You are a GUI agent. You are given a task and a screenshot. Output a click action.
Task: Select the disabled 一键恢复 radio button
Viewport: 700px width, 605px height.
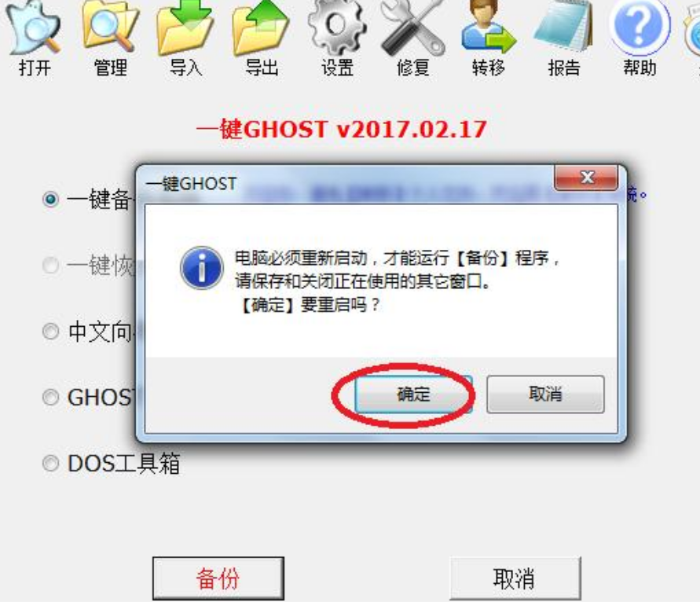[x=50, y=266]
